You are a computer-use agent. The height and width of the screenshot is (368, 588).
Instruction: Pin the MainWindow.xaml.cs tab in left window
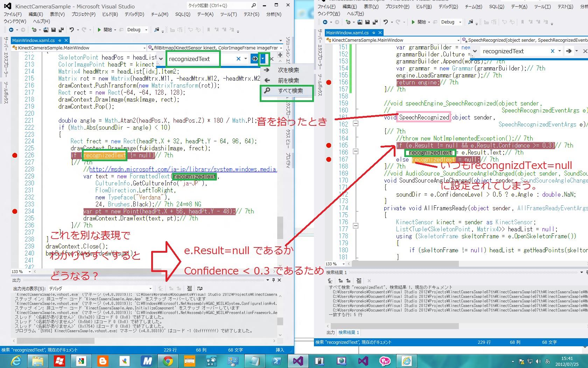point(60,41)
